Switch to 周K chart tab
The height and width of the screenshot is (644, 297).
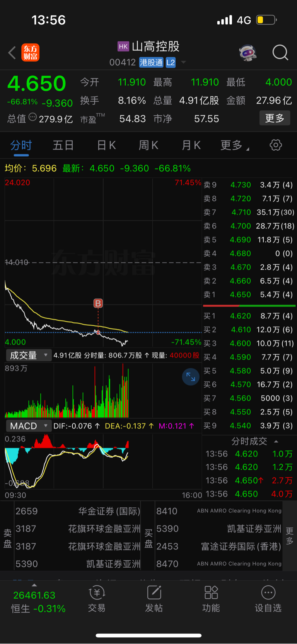click(148, 146)
